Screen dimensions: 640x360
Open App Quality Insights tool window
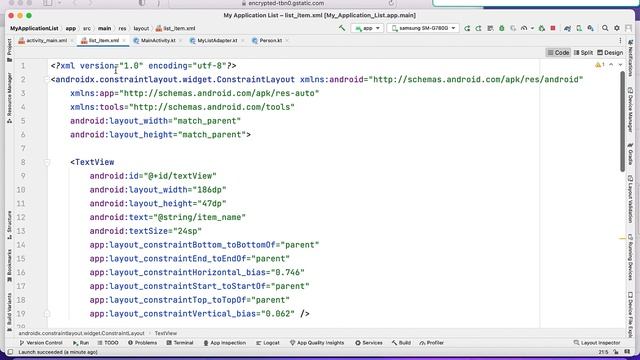pyautogui.click(x=317, y=343)
